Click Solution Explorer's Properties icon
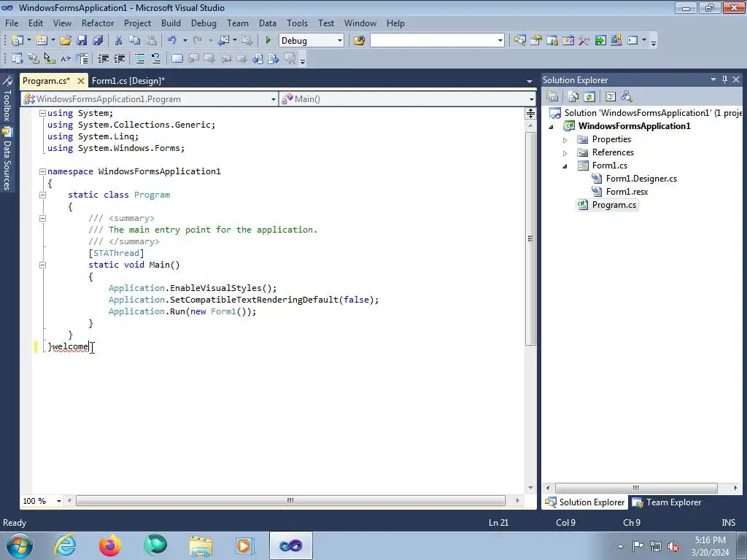747x560 pixels. (x=552, y=97)
